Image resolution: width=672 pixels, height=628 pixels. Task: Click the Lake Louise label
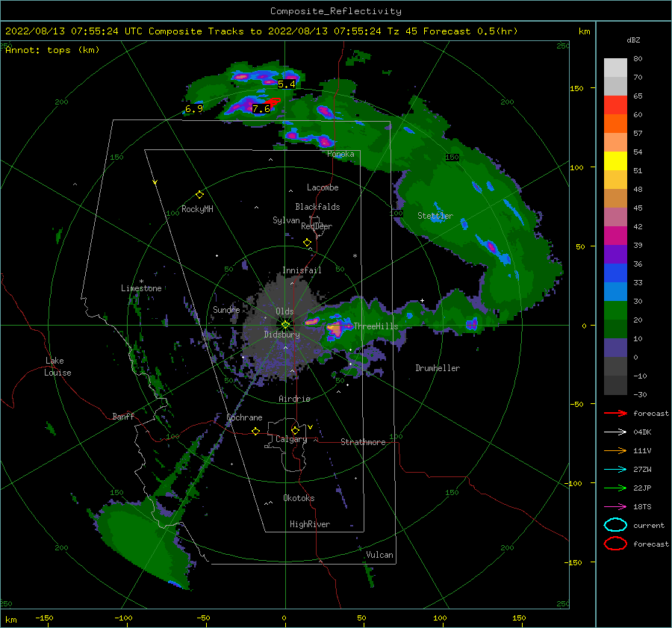[x=57, y=367]
